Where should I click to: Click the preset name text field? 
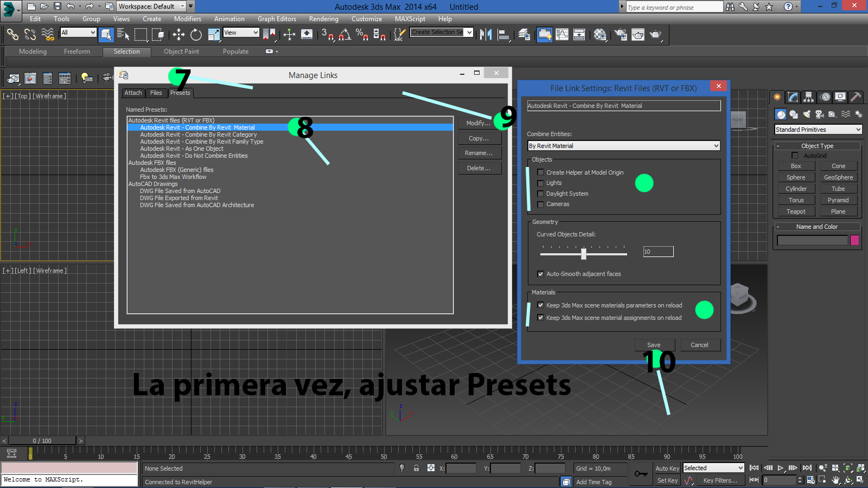pyautogui.click(x=624, y=106)
